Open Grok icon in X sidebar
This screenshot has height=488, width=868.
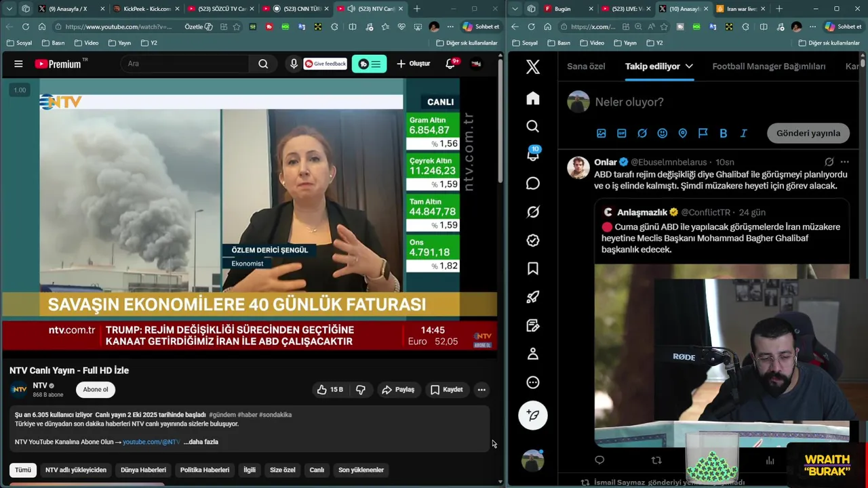click(533, 212)
